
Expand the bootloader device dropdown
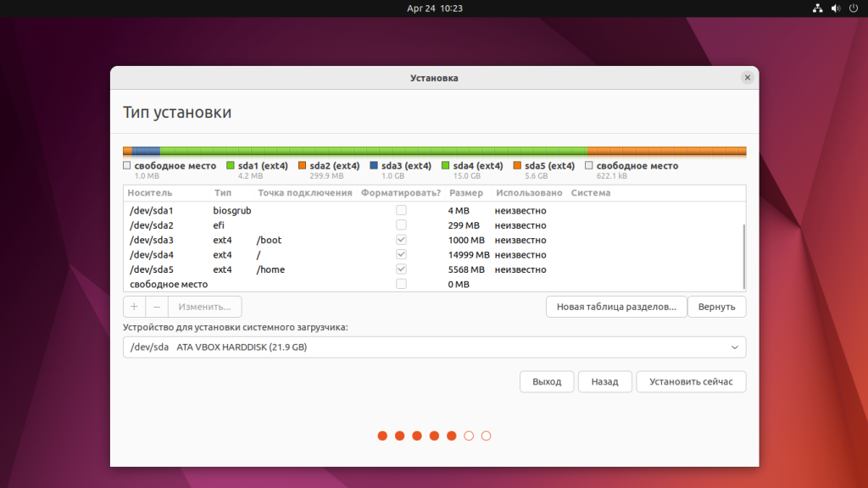[734, 347]
